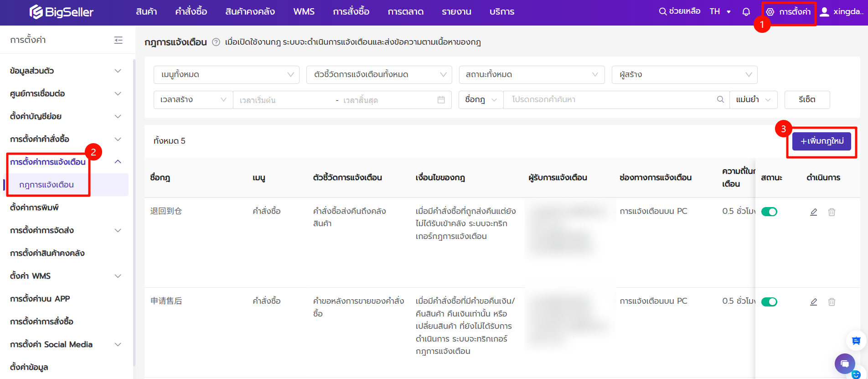Open the ชื่อกฎ search field selector

click(x=481, y=100)
